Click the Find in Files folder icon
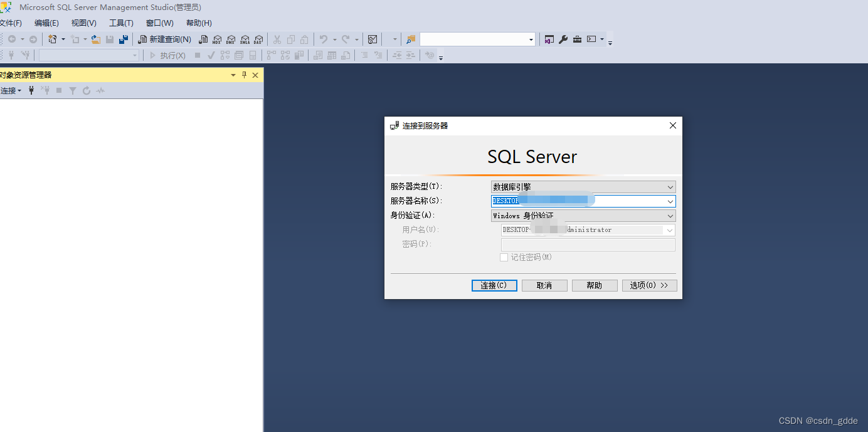868x432 pixels. point(411,39)
